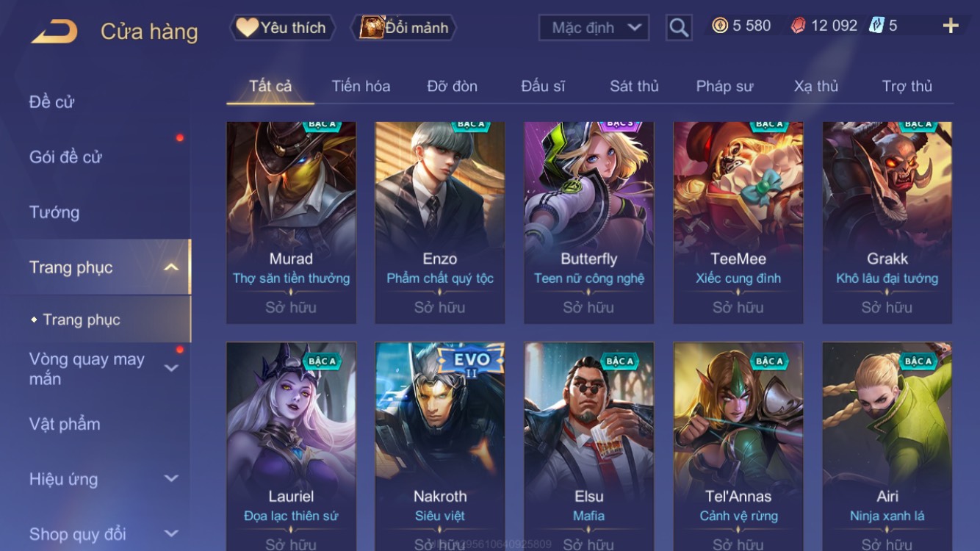Tap the red ruby currency icon

(x=798, y=26)
